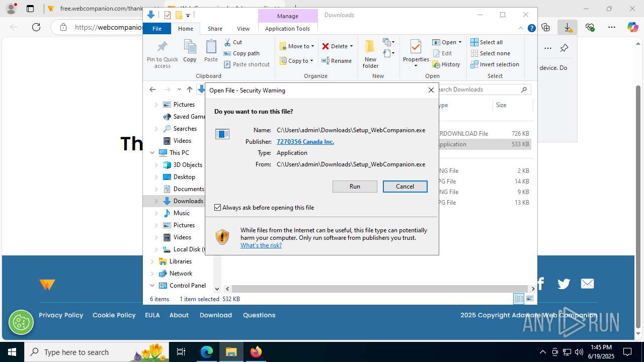
Task: Open EULA footer link
Action: click(152, 315)
